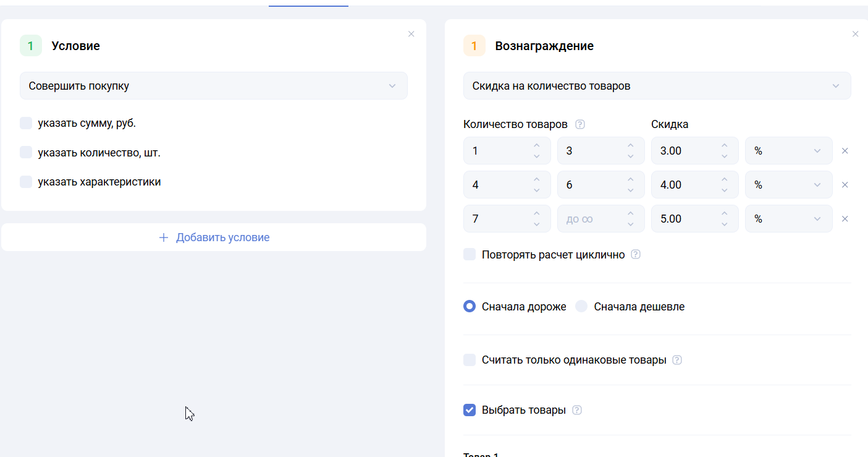
Task: Click help icon next to Количество товаров
Action: (x=579, y=124)
